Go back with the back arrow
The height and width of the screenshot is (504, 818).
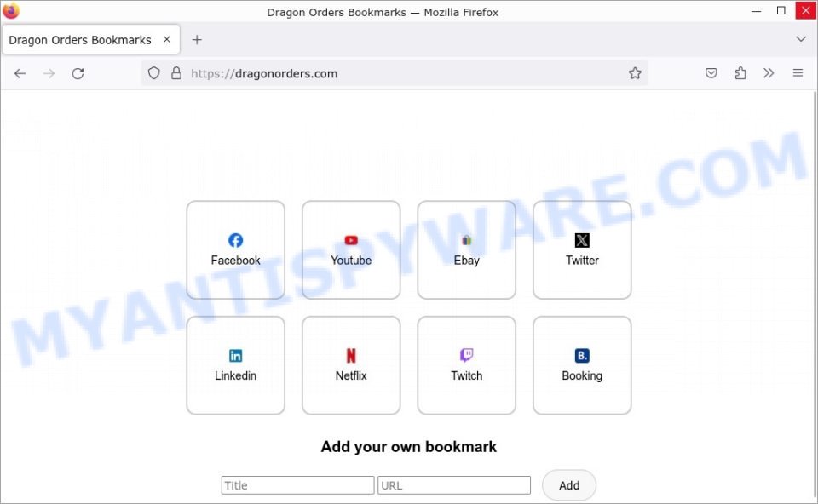tap(20, 73)
